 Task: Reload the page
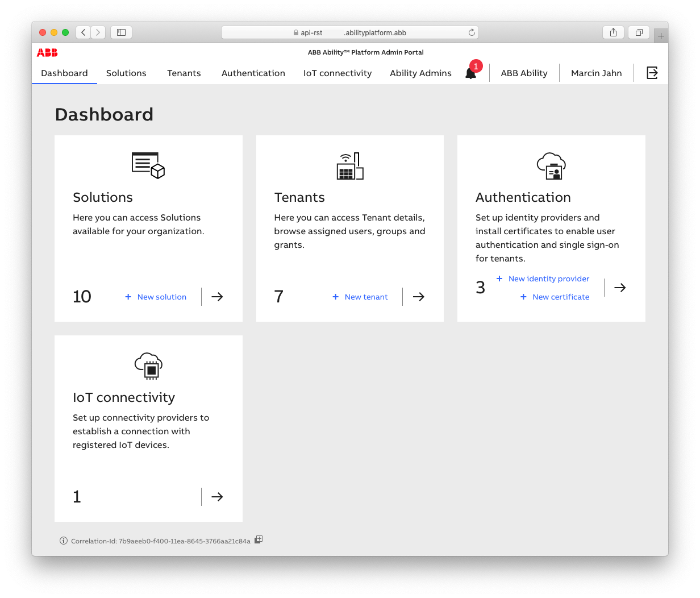tap(472, 32)
